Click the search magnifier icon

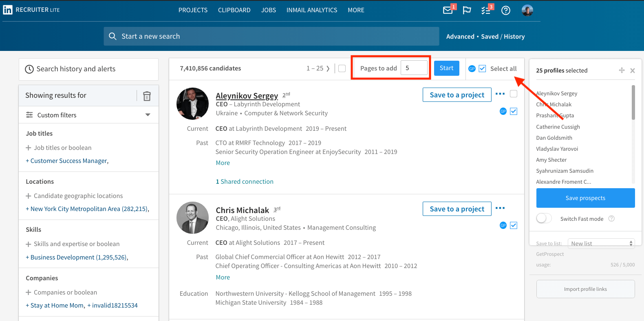coord(113,36)
